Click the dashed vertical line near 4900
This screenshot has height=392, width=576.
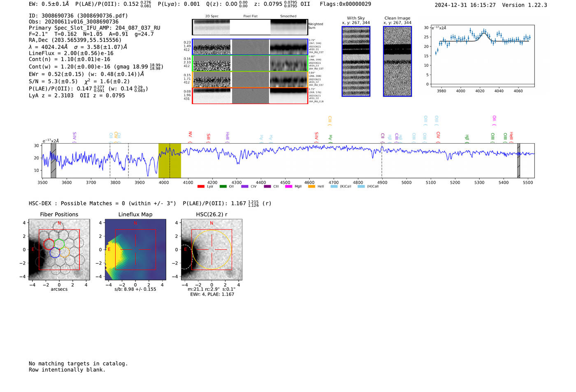382,161
